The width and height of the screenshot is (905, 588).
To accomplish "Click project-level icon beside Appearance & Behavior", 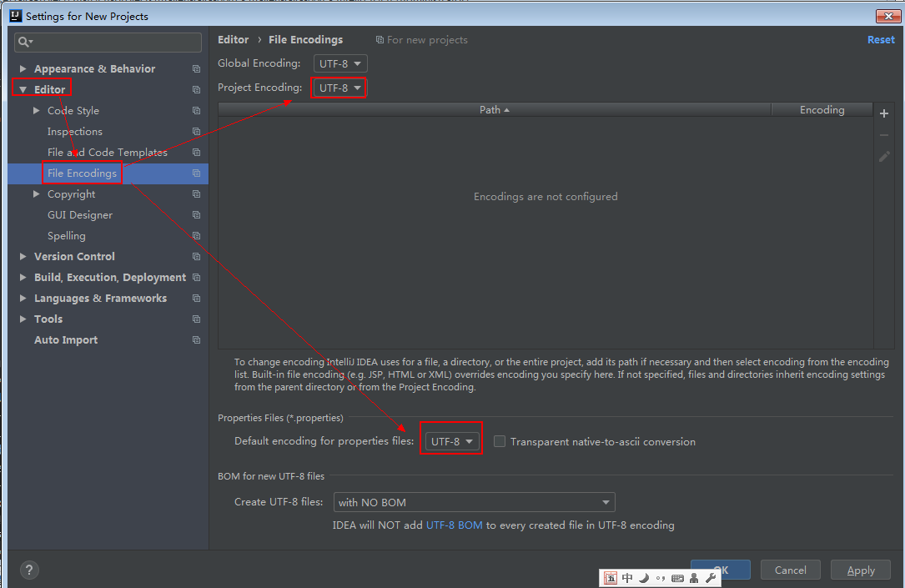I will click(x=196, y=68).
